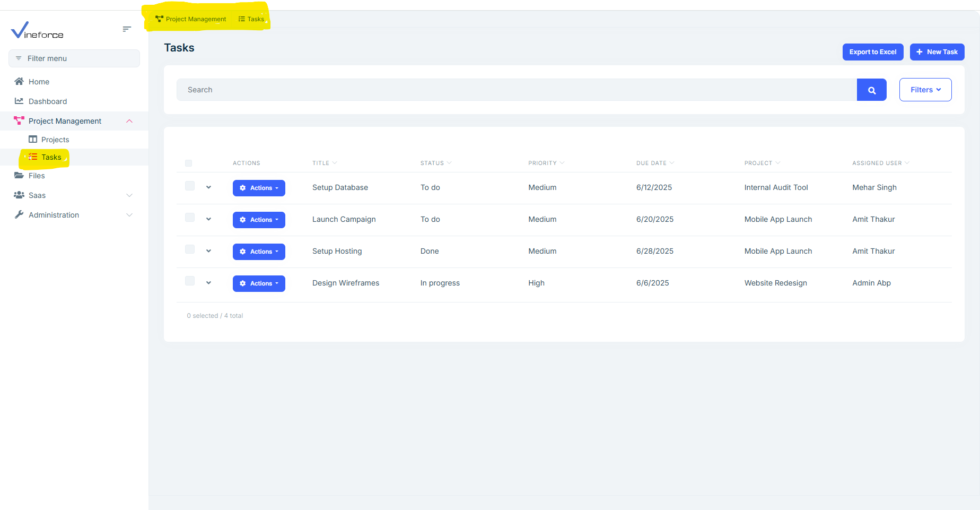
Task: Sort the table by the Priority column
Action: tap(546, 163)
